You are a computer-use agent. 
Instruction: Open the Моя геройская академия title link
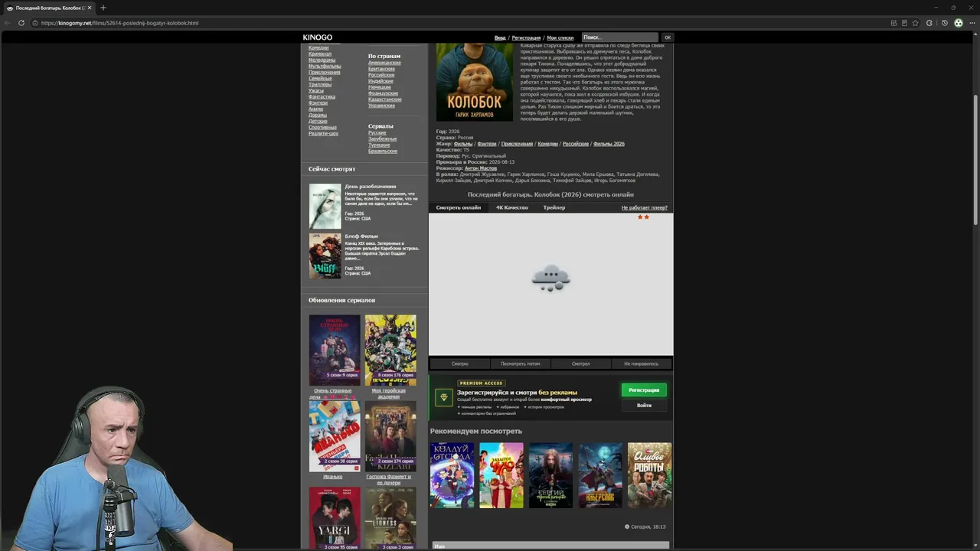tap(389, 393)
